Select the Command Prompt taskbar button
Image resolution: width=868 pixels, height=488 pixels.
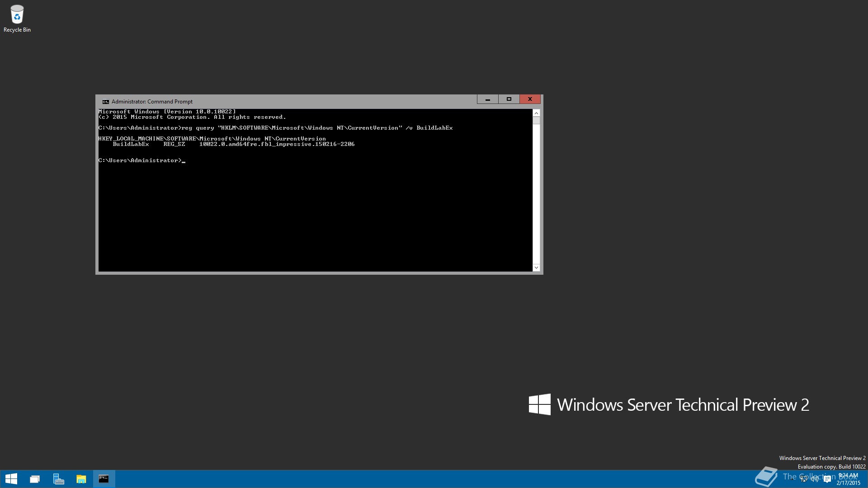click(x=104, y=479)
